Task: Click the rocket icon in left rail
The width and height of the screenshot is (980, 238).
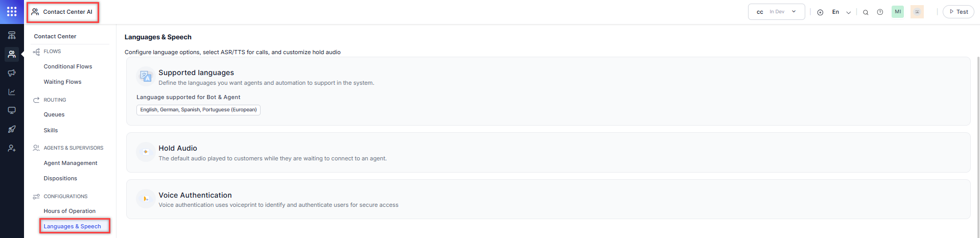Action: (12, 129)
